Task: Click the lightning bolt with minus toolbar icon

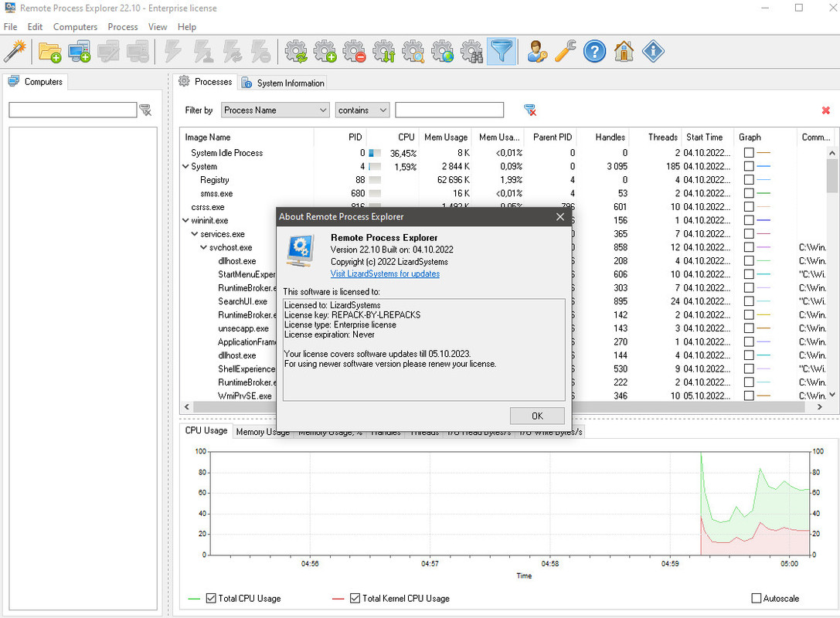Action: (261, 52)
